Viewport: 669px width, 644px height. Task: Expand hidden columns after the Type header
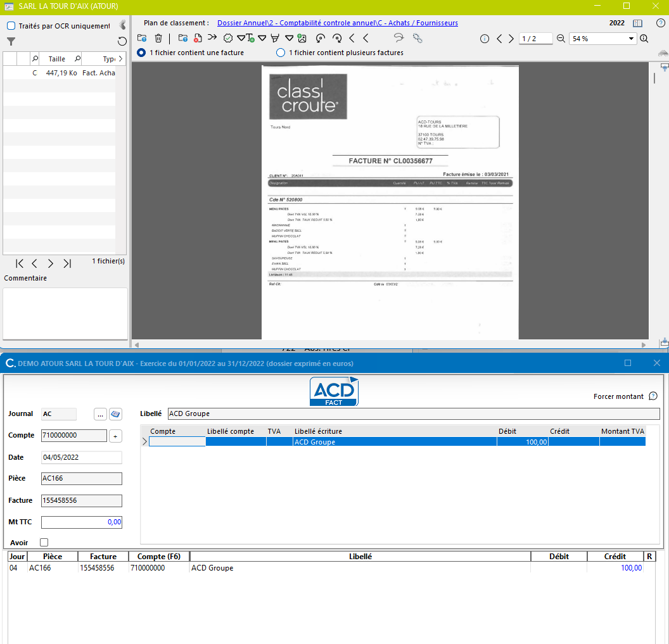pyautogui.click(x=120, y=59)
